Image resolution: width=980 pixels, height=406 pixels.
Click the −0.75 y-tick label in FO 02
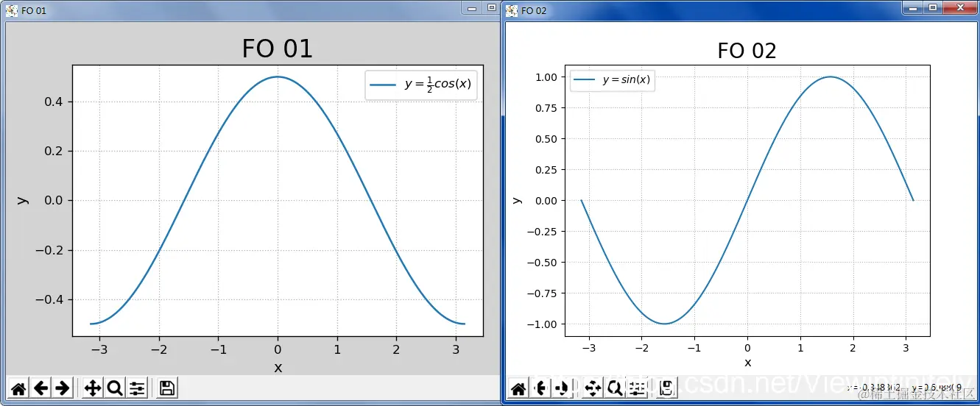pyautogui.click(x=542, y=293)
